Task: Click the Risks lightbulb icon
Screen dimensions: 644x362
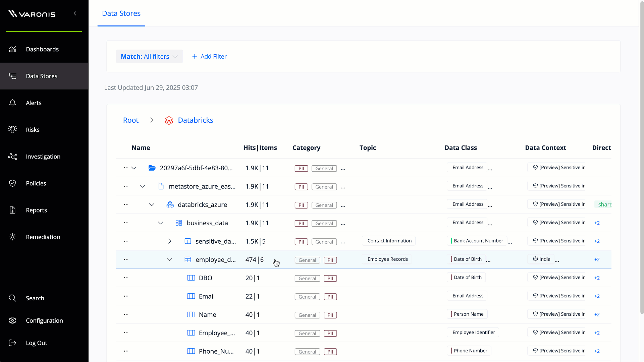Action: tap(12, 130)
